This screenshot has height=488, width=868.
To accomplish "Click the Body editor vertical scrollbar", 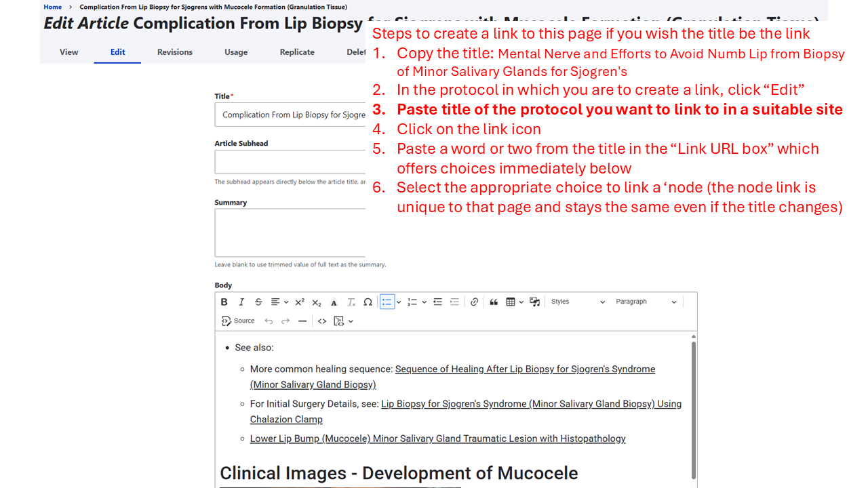I will coord(693,407).
